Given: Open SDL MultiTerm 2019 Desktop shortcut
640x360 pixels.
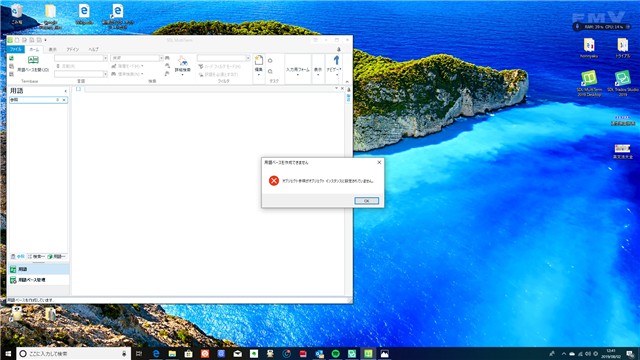Looking at the screenshot, I should [589, 83].
